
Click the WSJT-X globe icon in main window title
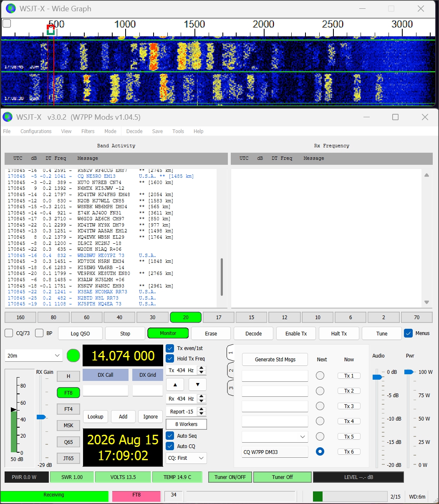coord(8,117)
